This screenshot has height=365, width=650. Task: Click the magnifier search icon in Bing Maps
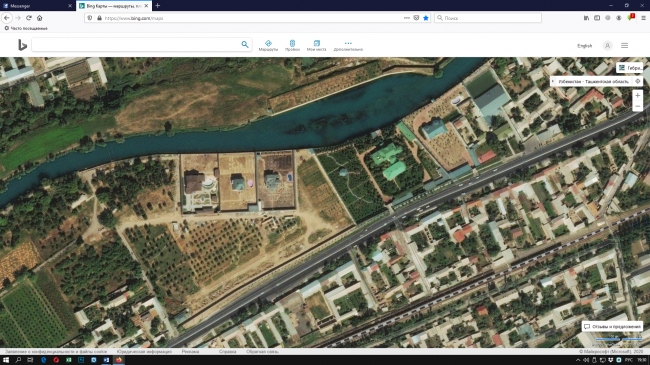click(x=245, y=44)
